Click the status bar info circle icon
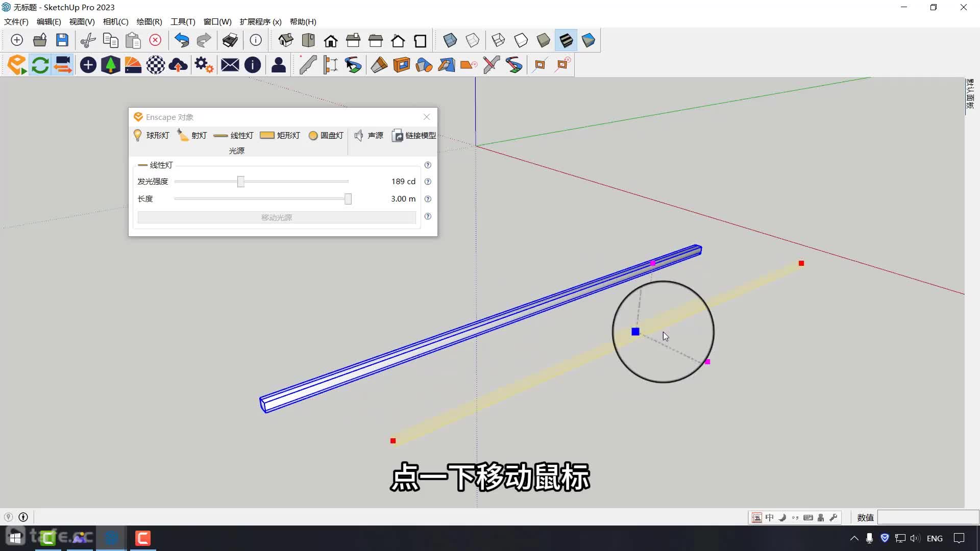The width and height of the screenshot is (980, 551). coord(23,517)
